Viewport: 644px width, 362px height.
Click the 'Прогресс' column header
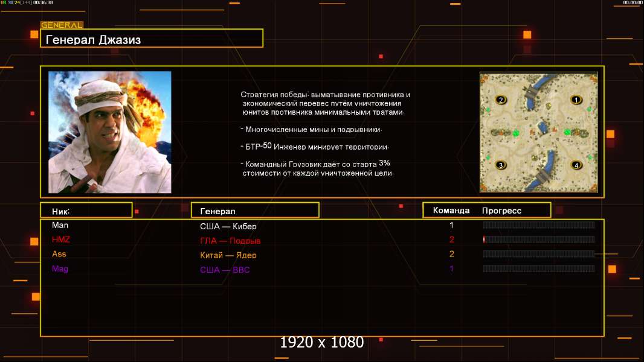501,211
